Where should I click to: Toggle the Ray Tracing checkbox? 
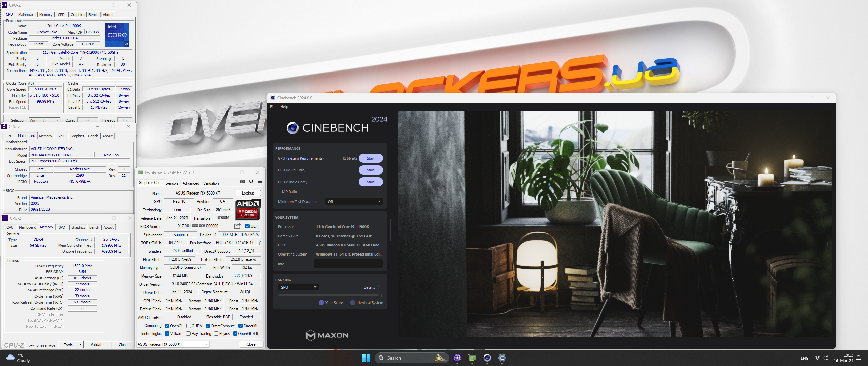(188, 334)
